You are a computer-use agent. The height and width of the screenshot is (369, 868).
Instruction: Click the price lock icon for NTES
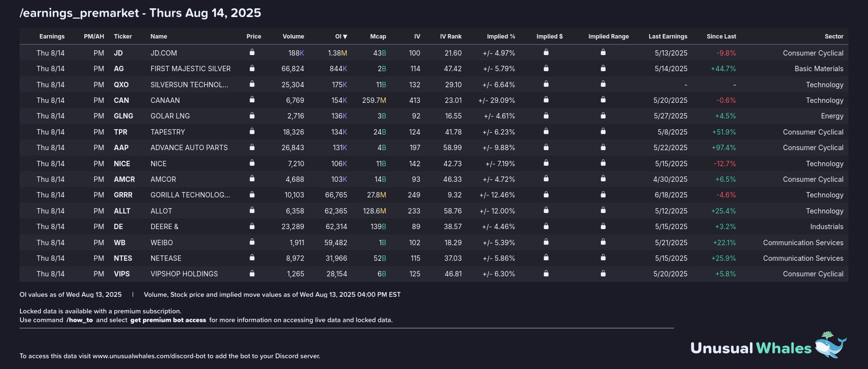252,257
